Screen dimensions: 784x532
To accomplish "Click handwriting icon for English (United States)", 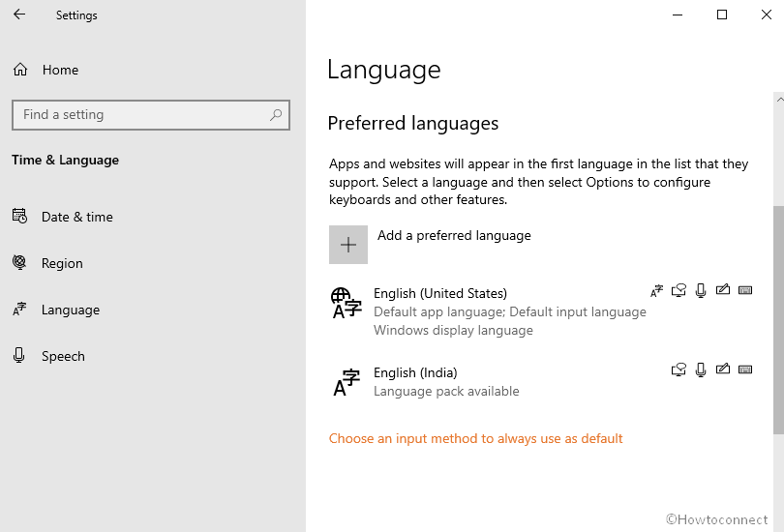I will pyautogui.click(x=722, y=289).
